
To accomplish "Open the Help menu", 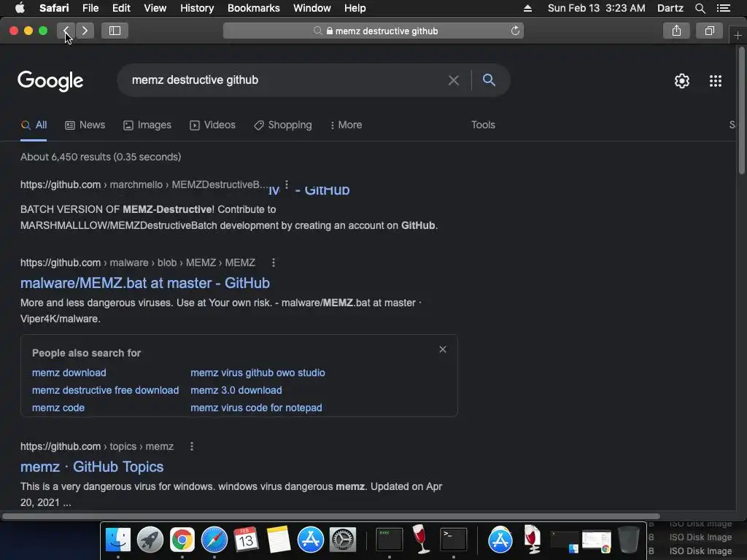I will pyautogui.click(x=355, y=8).
